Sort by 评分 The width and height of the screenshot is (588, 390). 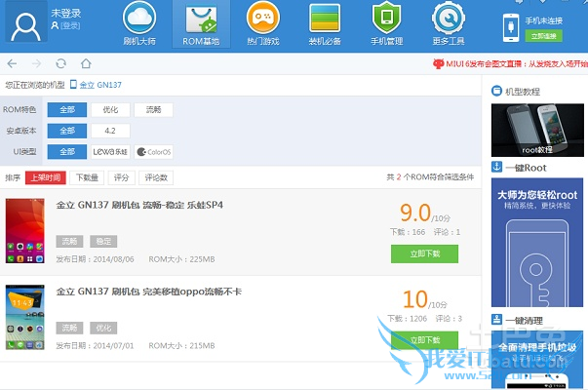coord(121,177)
